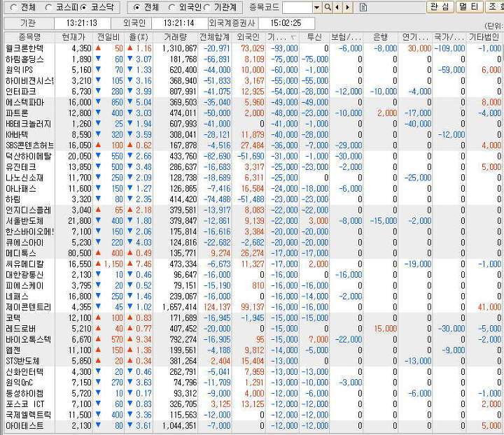Click 외국계증권사 time value 15:02:25
The width and height of the screenshot is (504, 435).
click(286, 23)
